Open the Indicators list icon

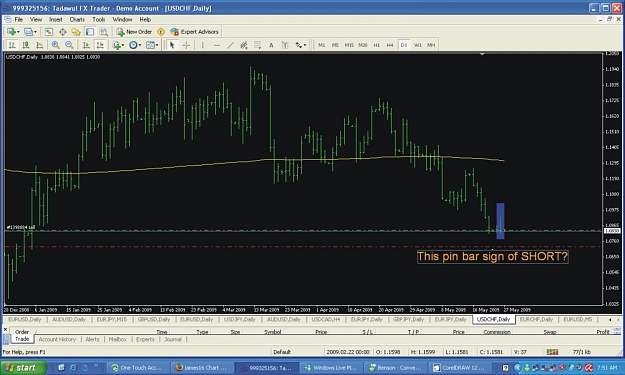point(116,45)
